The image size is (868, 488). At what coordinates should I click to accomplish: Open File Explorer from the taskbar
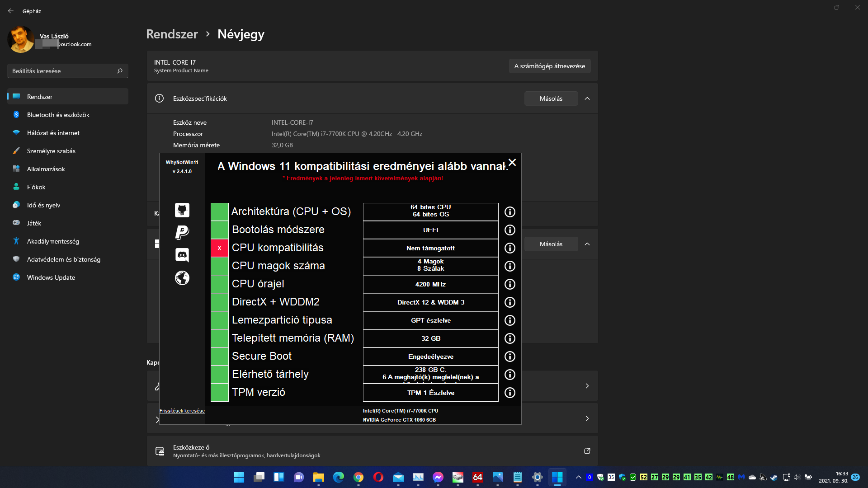point(319,477)
